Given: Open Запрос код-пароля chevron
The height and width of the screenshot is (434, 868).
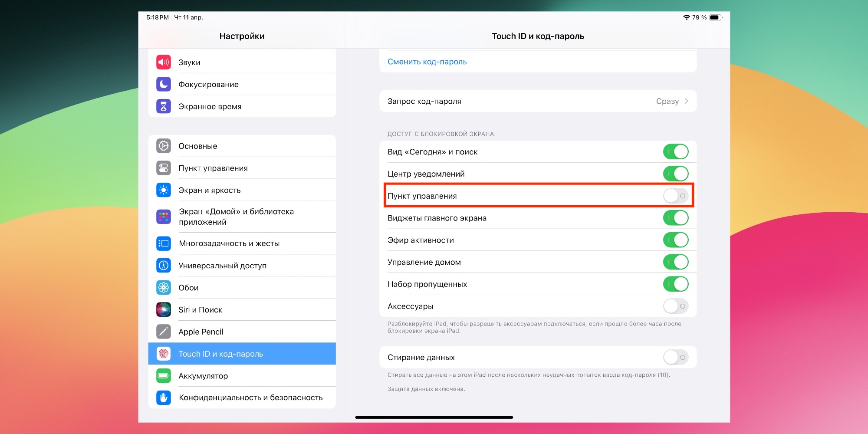Looking at the screenshot, I should pyautogui.click(x=687, y=101).
